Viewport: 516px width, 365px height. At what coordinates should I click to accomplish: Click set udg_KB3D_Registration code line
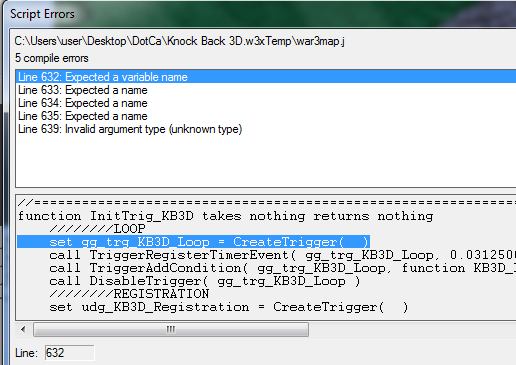click(x=229, y=307)
